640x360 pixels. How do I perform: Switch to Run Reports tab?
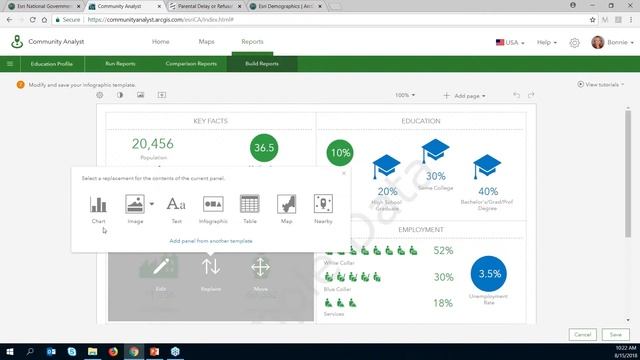click(x=120, y=64)
